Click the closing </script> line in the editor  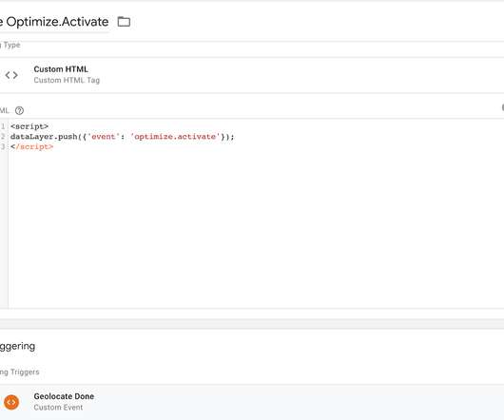coord(31,146)
